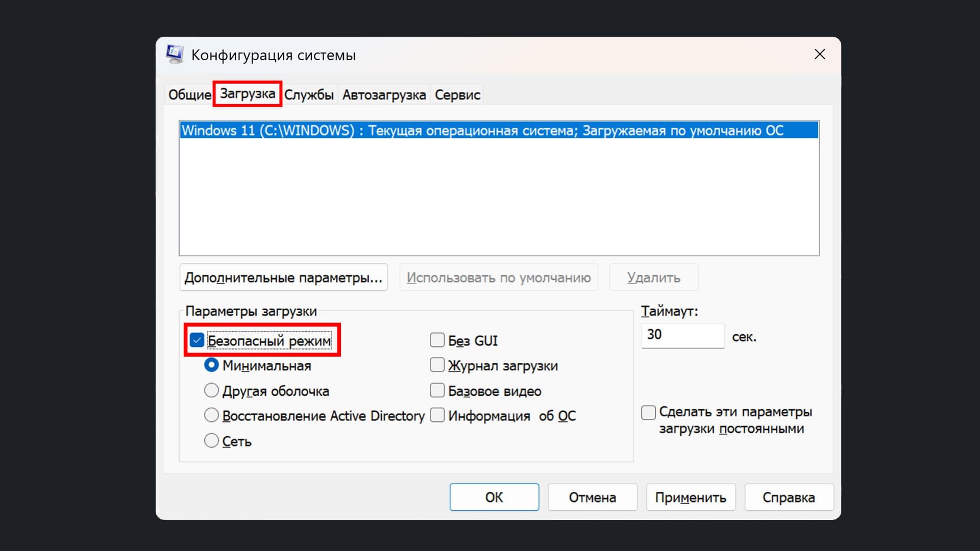Close the Конфигурация системы dialog
The image size is (980, 551).
pyautogui.click(x=820, y=54)
